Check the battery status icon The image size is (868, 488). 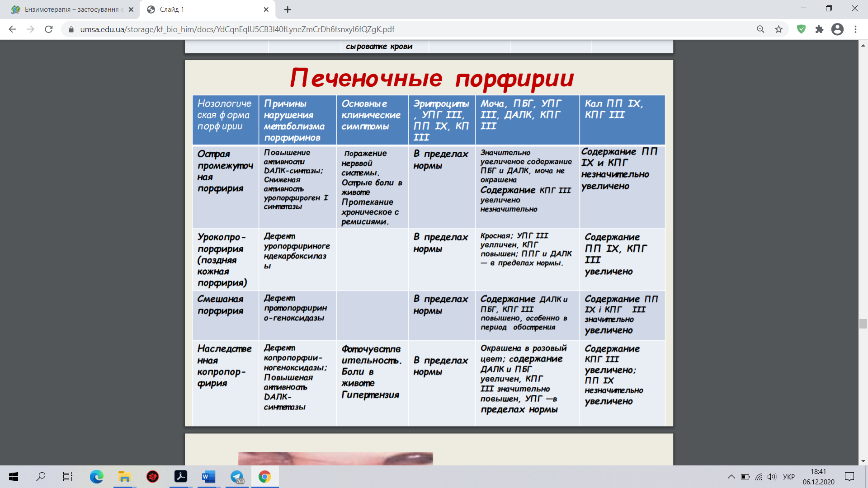(745, 477)
